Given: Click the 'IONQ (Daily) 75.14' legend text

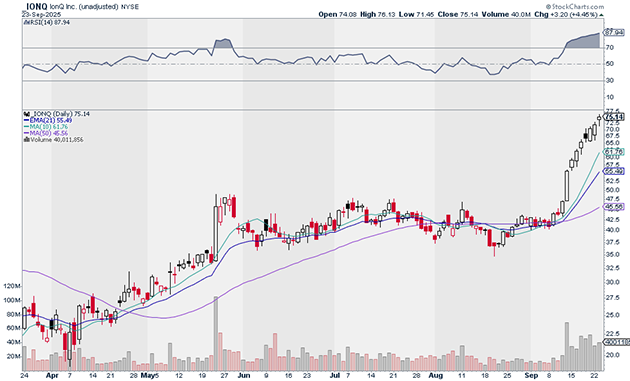Looking at the screenshot, I should (60, 114).
